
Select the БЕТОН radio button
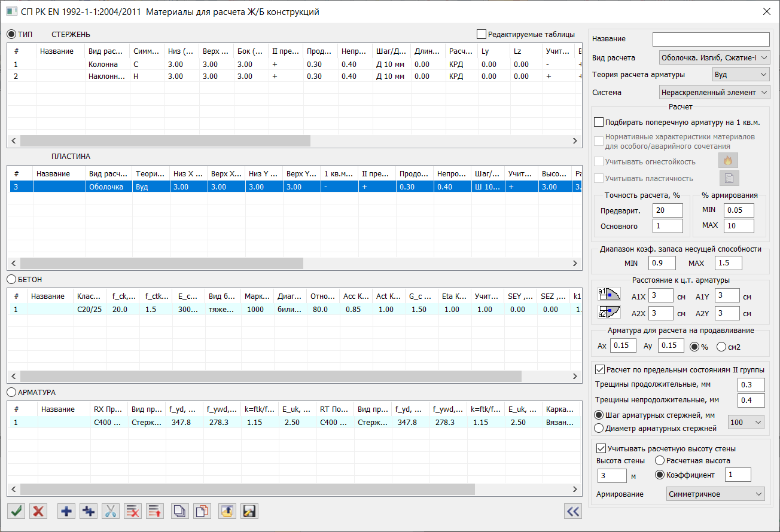pos(11,279)
